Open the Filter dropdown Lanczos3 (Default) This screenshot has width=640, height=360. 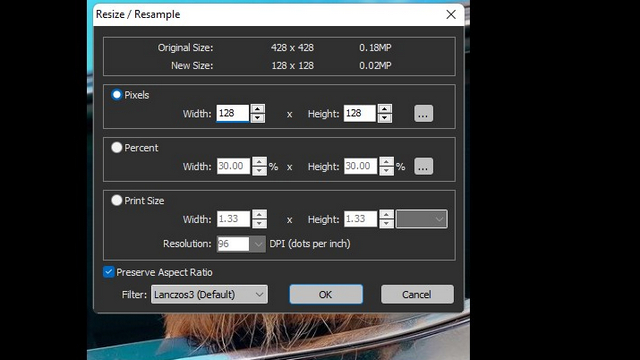coord(209,294)
